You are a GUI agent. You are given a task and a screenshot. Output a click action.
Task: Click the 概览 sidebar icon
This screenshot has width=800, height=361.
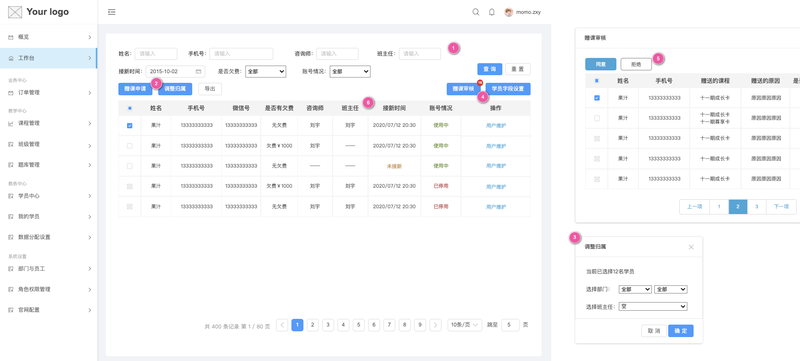click(x=11, y=37)
